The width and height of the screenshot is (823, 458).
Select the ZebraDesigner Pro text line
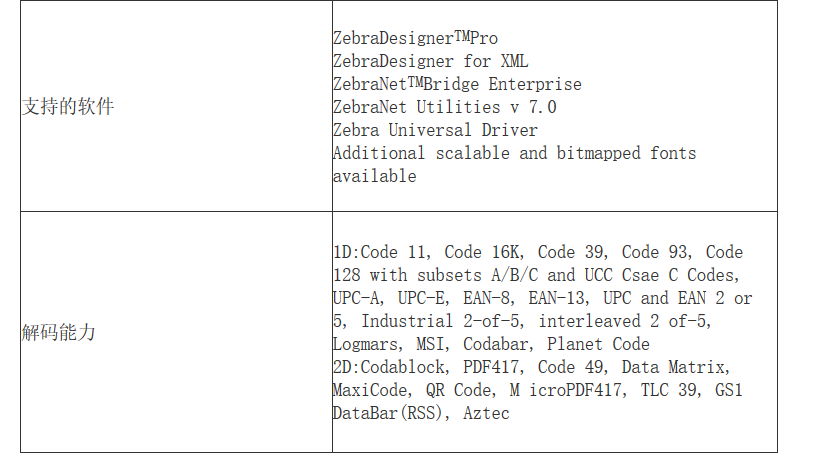[x=415, y=38]
